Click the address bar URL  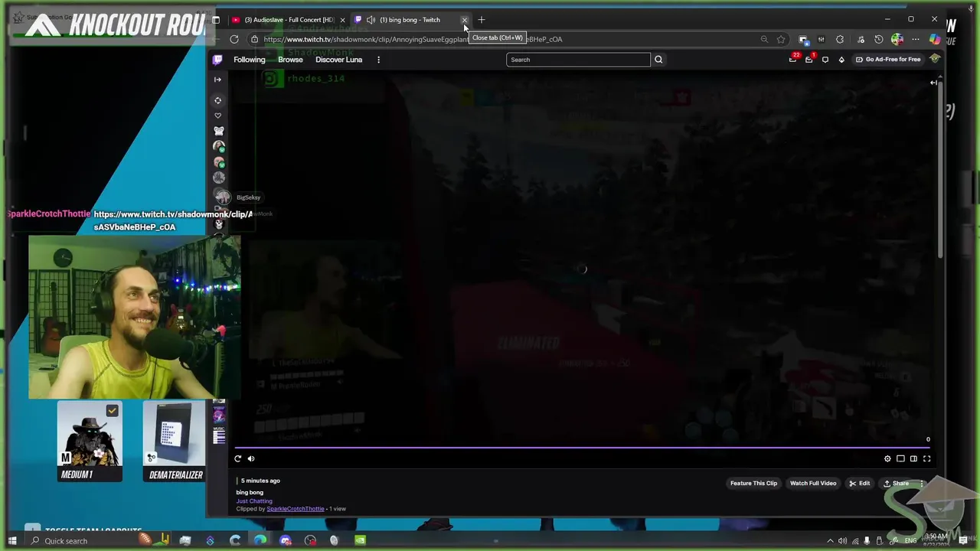(x=413, y=39)
